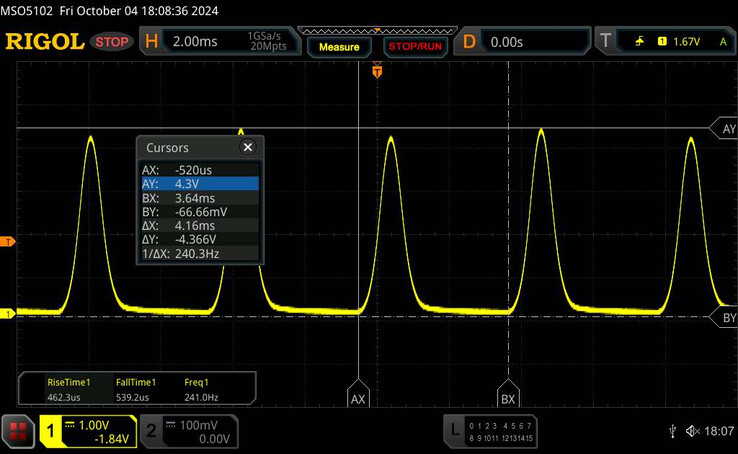Open the logic analyzer L channel panel
Screen dimensions: 738x454
coord(490,432)
